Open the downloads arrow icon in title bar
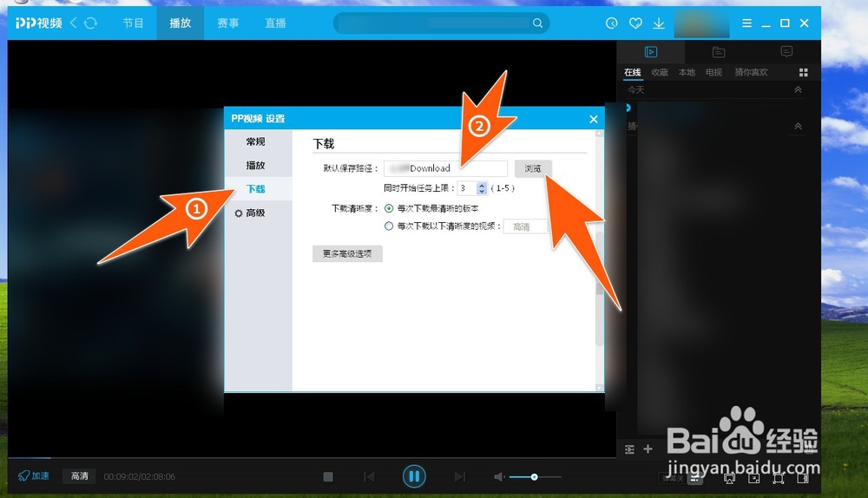 point(659,23)
